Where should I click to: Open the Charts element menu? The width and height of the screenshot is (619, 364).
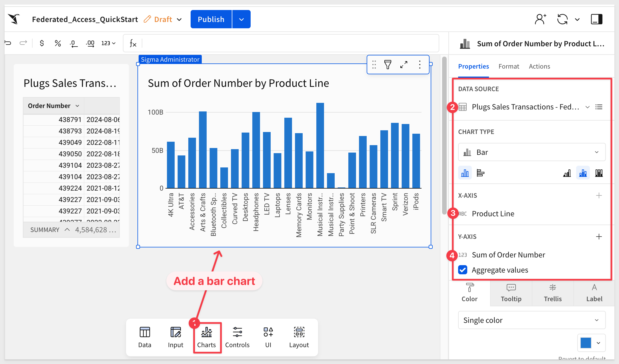(207, 337)
